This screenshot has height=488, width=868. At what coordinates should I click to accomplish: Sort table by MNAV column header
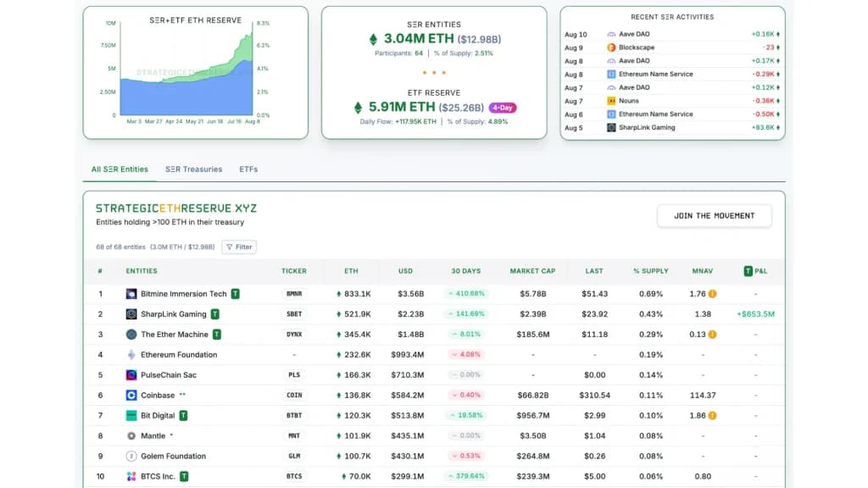[703, 271]
